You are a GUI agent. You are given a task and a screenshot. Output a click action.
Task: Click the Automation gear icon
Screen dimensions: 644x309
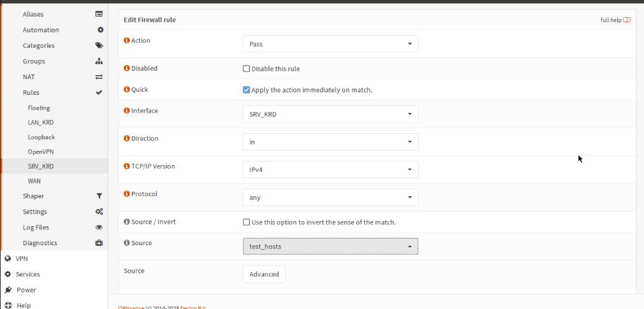point(100,30)
